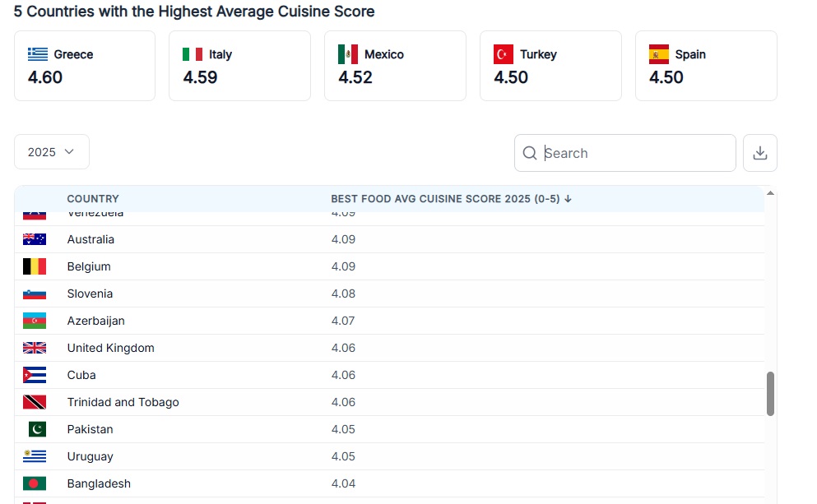The image size is (817, 504).
Task: Click the Pakistan flag icon
Action: pyautogui.click(x=35, y=429)
